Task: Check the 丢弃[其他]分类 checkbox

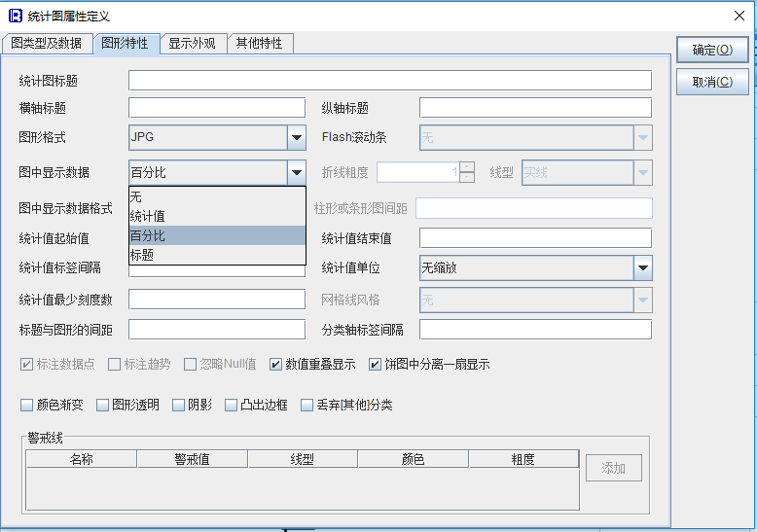Action: 306,405
